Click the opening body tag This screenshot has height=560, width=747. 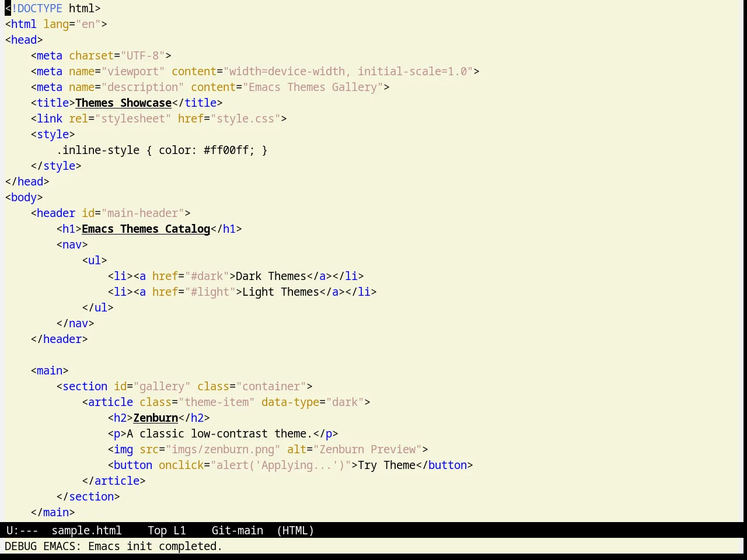(24, 197)
